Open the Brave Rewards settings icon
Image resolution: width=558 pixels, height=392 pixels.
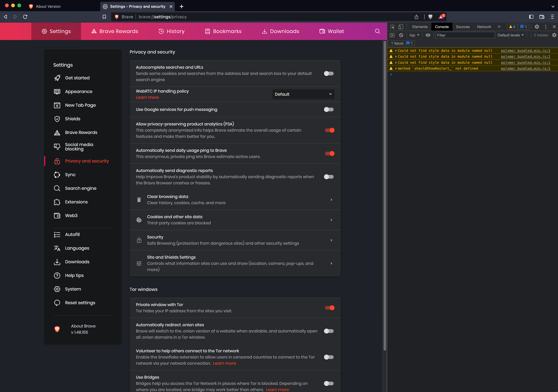pos(57,132)
